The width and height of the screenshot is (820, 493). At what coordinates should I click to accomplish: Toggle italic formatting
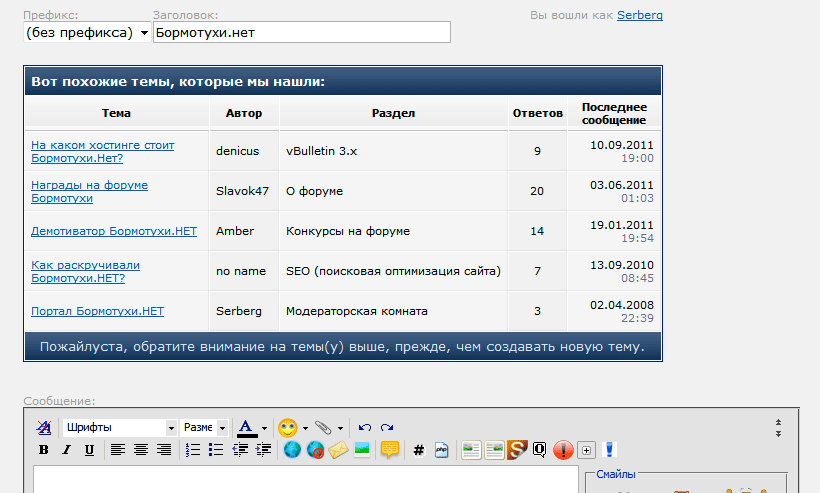pyautogui.click(x=66, y=450)
